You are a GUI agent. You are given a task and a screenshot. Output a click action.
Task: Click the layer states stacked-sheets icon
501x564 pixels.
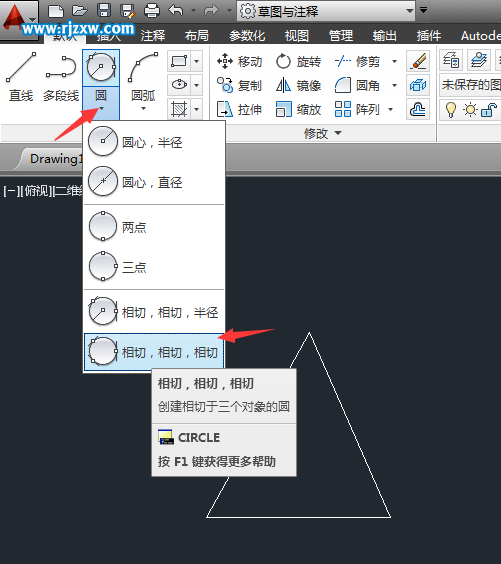(479, 60)
